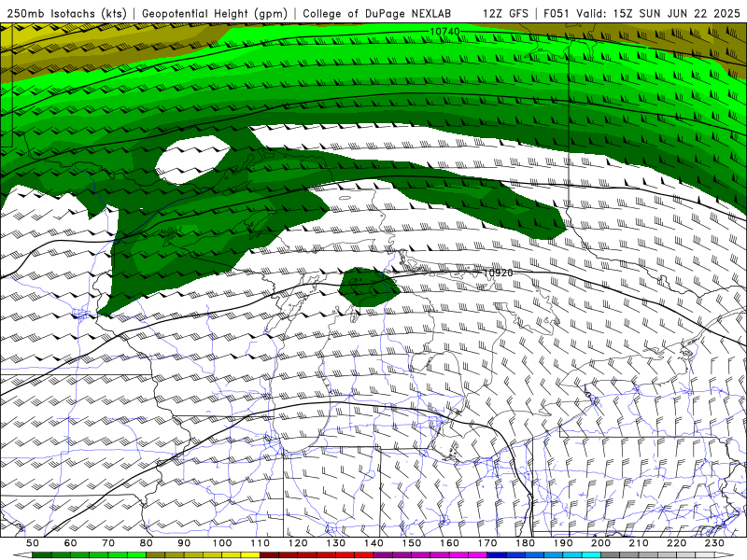Click the 190 value on the color scale
This screenshot has height=560, width=747.
(x=563, y=543)
